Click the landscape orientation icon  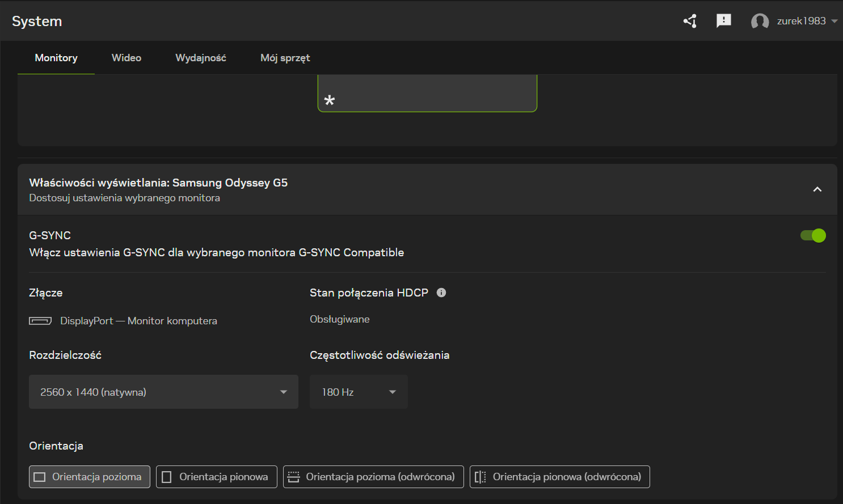coord(40,477)
